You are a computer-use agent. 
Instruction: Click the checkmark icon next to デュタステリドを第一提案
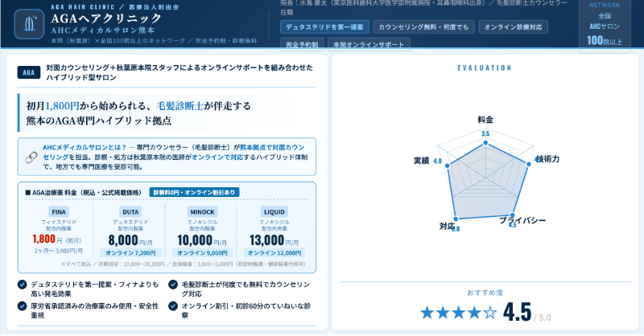point(21,284)
